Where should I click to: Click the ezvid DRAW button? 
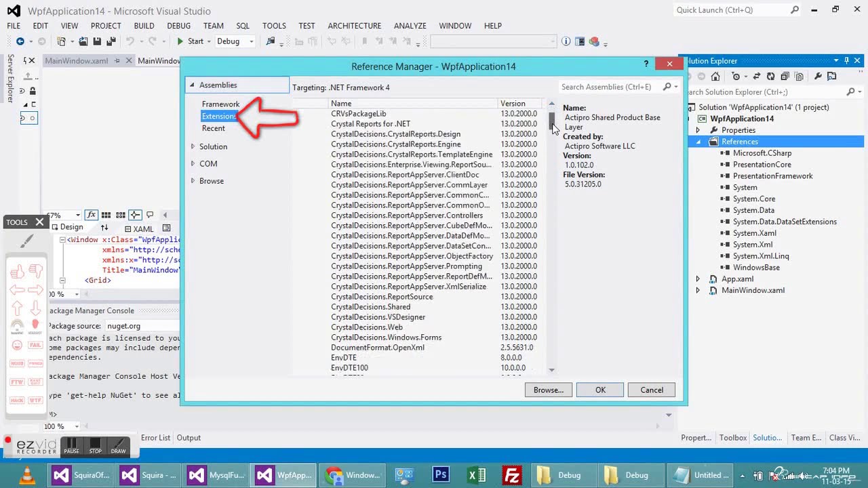click(x=119, y=447)
